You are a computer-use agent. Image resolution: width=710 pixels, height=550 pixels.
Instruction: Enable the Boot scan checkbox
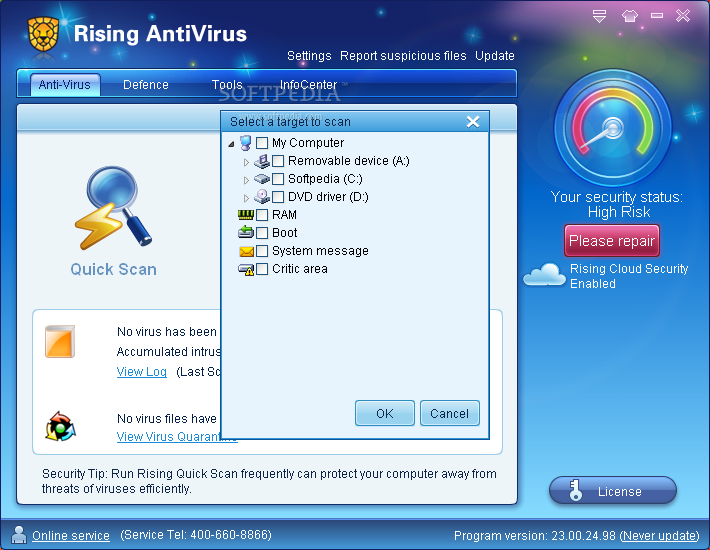(x=262, y=233)
